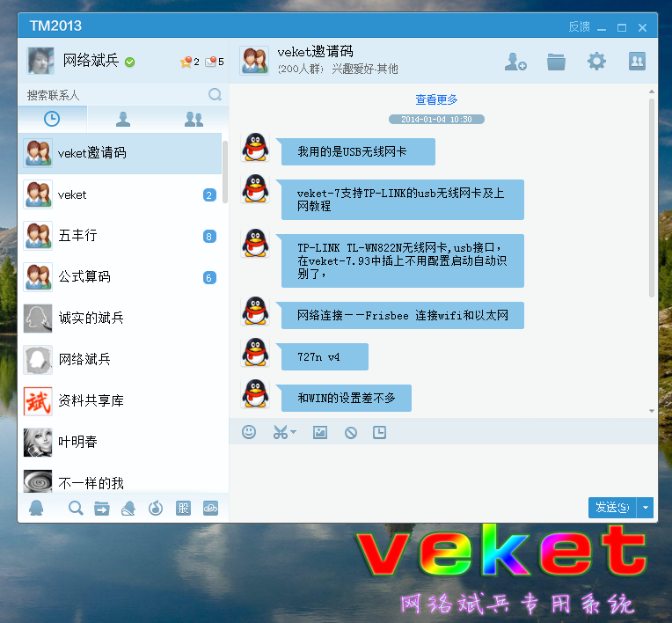This screenshot has width=672, height=623.
Task: Insert a picture into the message
Action: coord(320,432)
